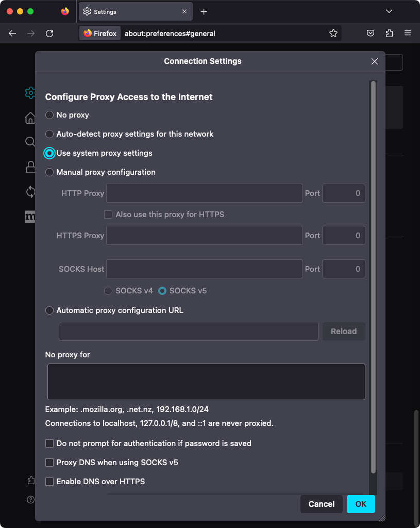Choose SOCKS v5 radio button
Viewport: 420px width, 528px height.
[162, 291]
